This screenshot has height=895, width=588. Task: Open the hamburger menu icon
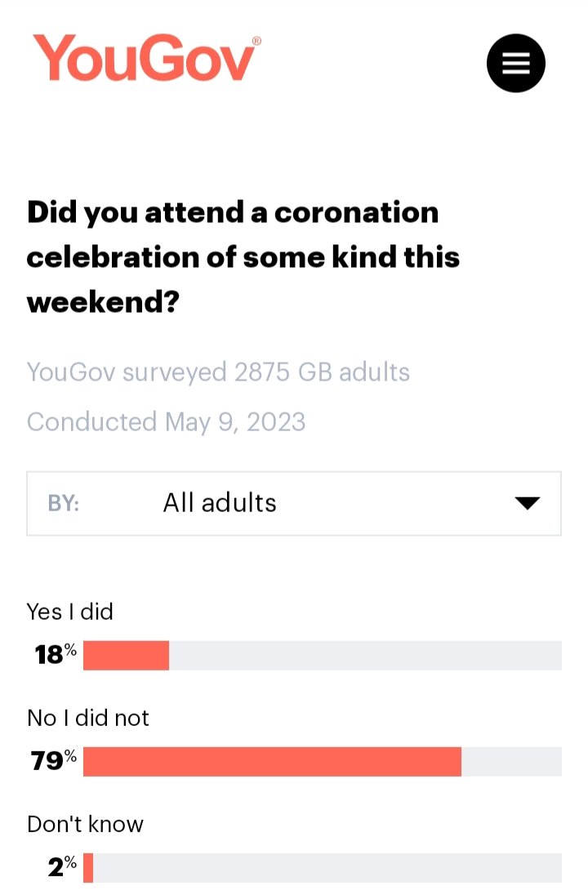(515, 63)
